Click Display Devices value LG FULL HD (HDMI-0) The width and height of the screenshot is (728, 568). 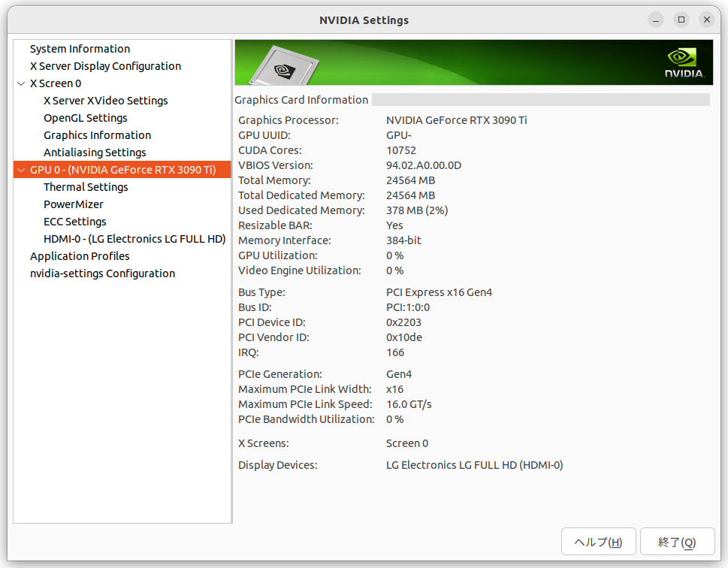(x=474, y=465)
